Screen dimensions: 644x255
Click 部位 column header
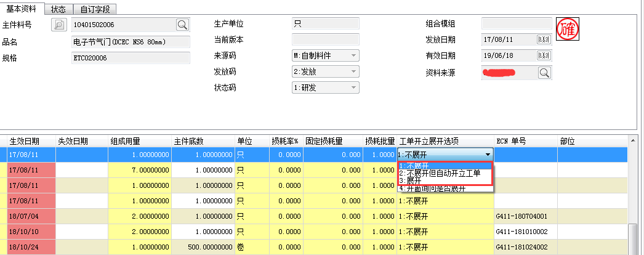point(592,141)
